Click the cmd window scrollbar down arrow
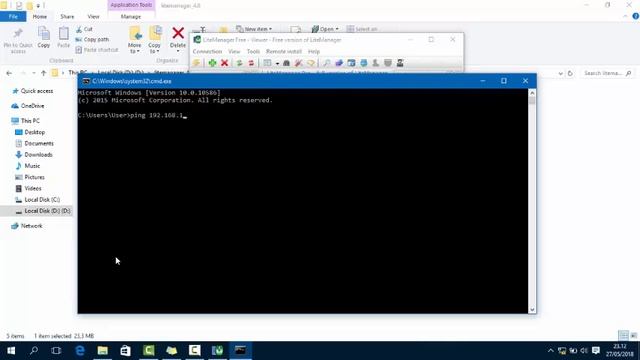 pos(532,309)
